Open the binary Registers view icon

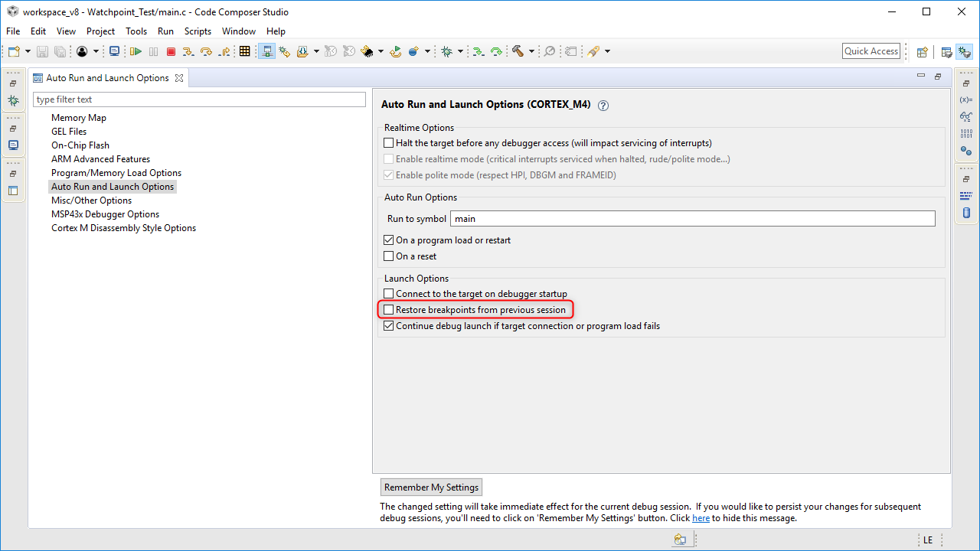tap(966, 134)
